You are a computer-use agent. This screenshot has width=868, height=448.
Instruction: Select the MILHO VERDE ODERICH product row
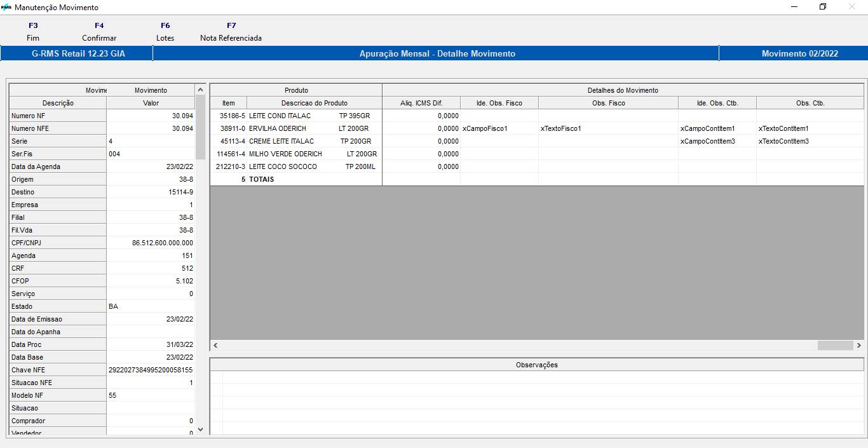click(x=537, y=154)
